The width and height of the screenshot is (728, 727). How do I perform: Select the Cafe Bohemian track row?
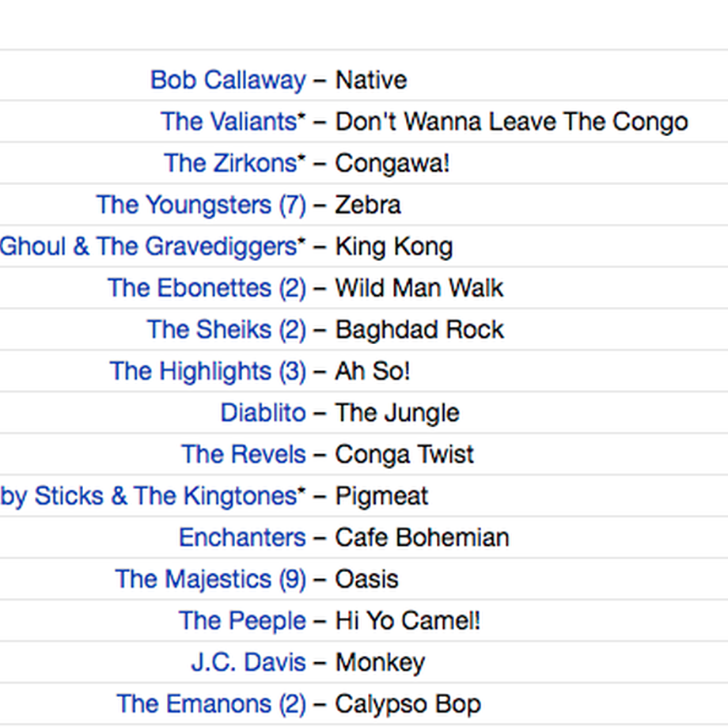(364, 538)
